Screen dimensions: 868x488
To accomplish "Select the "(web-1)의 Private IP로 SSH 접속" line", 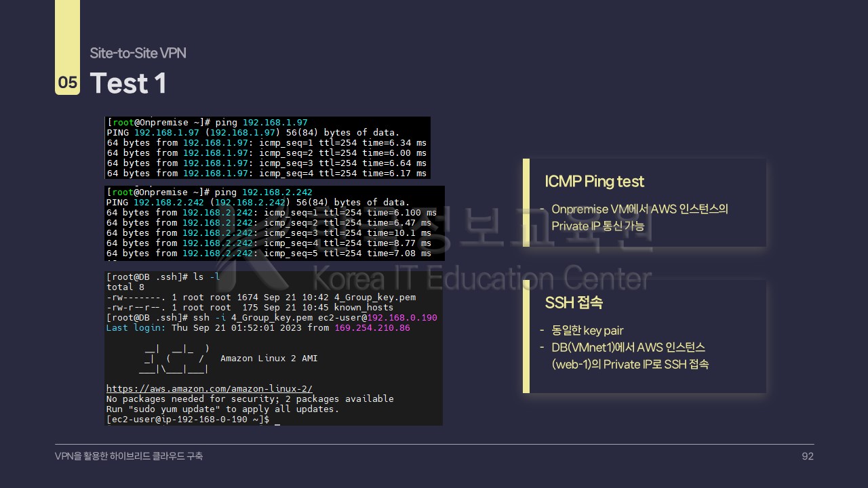I will point(630,365).
